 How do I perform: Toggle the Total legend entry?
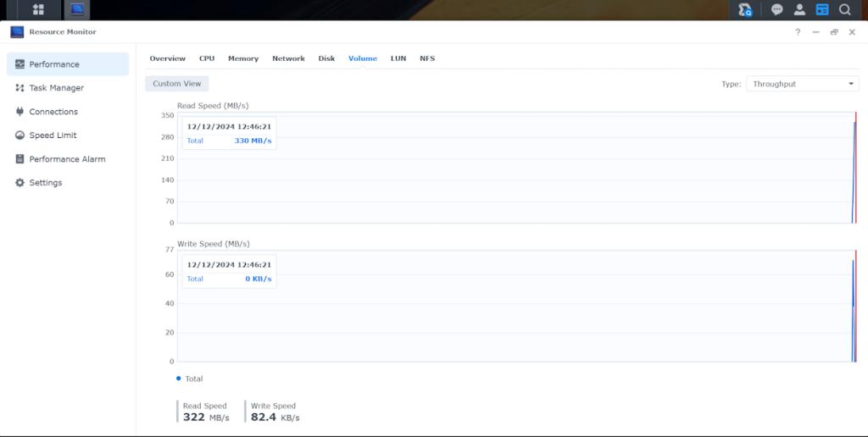click(190, 379)
